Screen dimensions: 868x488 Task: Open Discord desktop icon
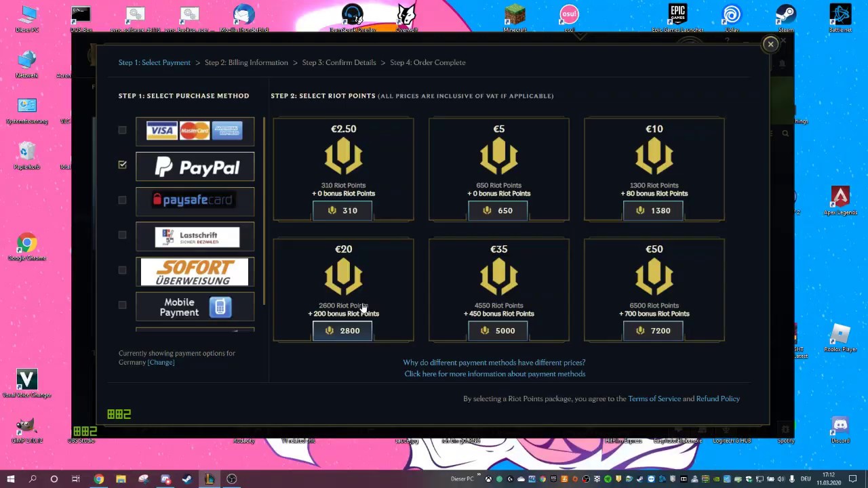coord(840,430)
